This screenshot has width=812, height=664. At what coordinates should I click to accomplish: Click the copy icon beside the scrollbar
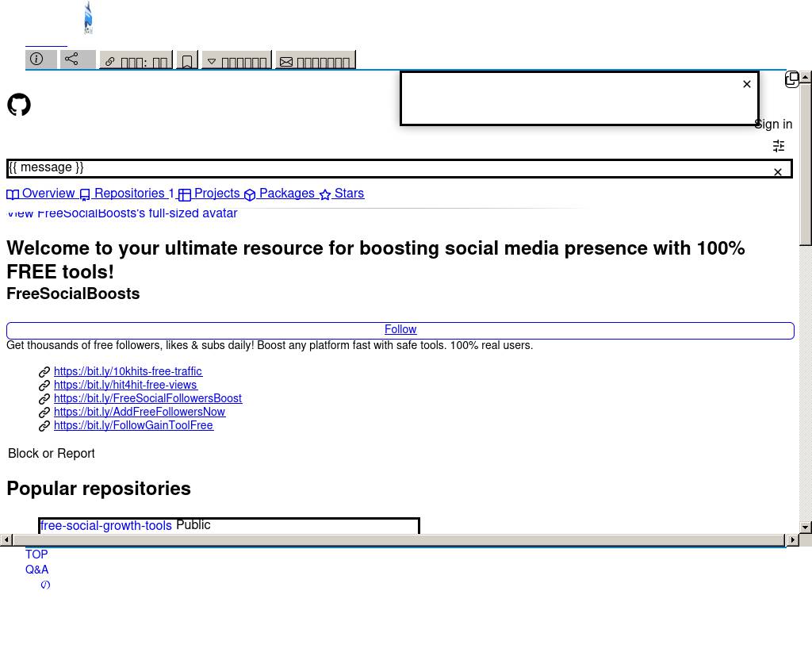tap(791, 79)
